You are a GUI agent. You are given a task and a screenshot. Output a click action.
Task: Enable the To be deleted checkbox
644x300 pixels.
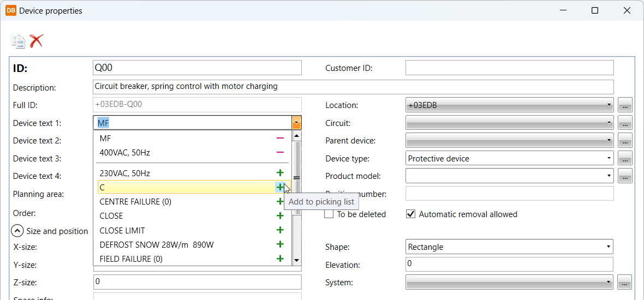pyautogui.click(x=329, y=214)
